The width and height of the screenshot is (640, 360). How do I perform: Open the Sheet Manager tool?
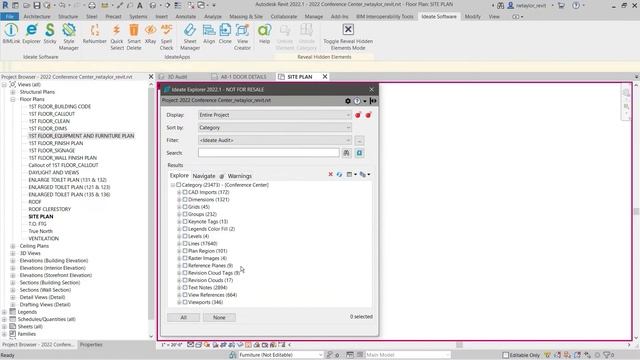click(190, 37)
